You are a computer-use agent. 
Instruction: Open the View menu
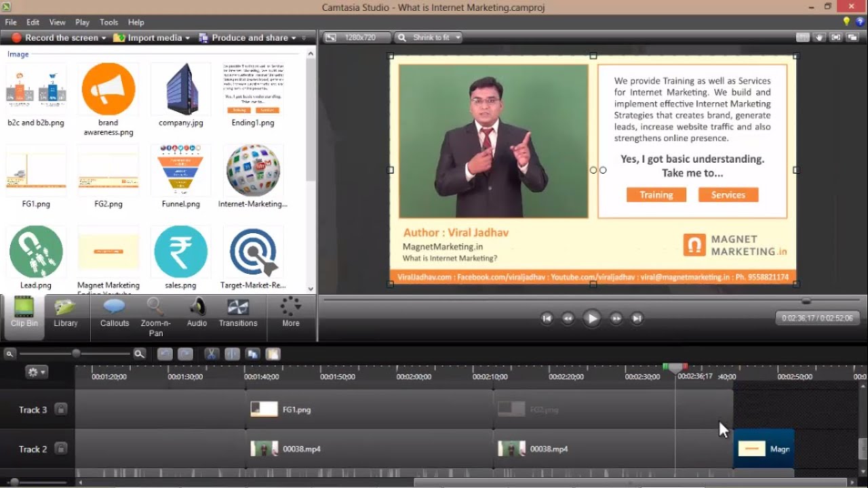58,22
